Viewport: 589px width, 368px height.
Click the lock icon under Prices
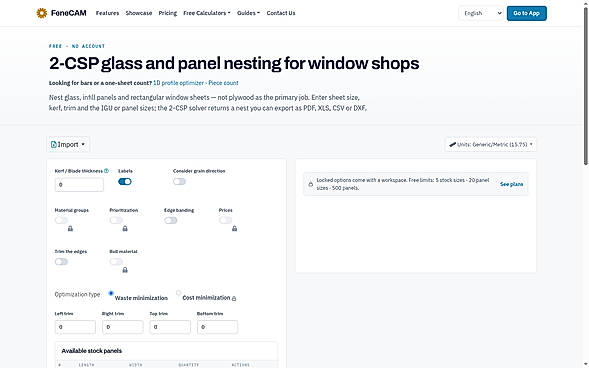pyautogui.click(x=234, y=228)
